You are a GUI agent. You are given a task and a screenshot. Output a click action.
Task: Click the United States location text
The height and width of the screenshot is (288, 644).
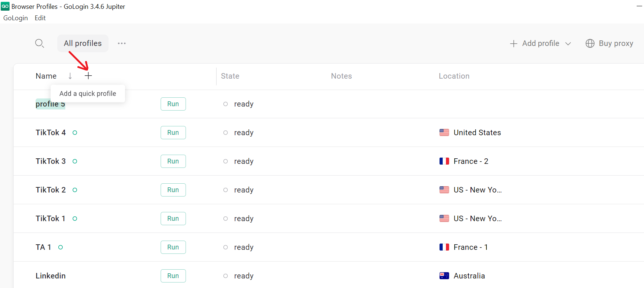point(477,133)
